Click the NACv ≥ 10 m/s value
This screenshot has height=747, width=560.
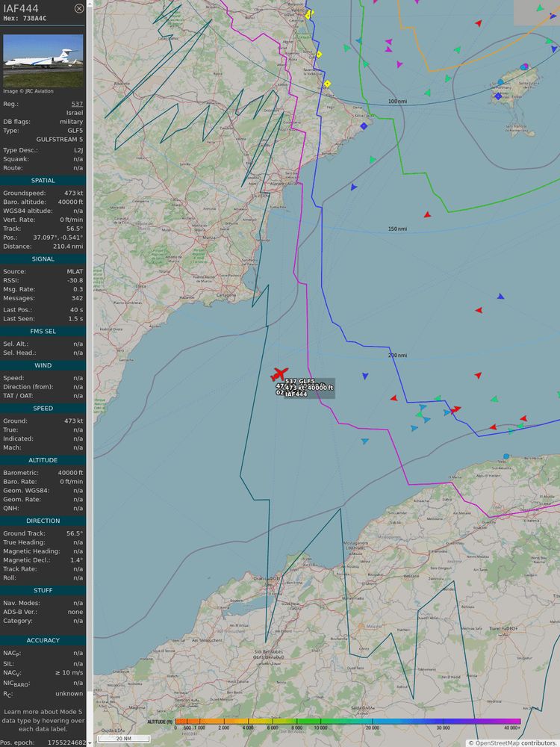pyautogui.click(x=69, y=673)
